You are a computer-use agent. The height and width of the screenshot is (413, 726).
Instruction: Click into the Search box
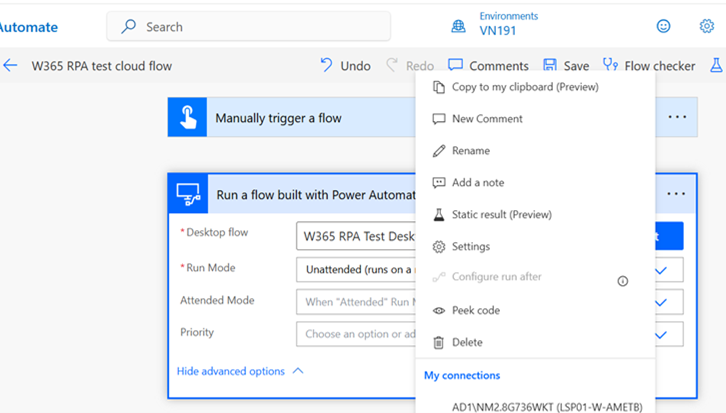(x=250, y=27)
